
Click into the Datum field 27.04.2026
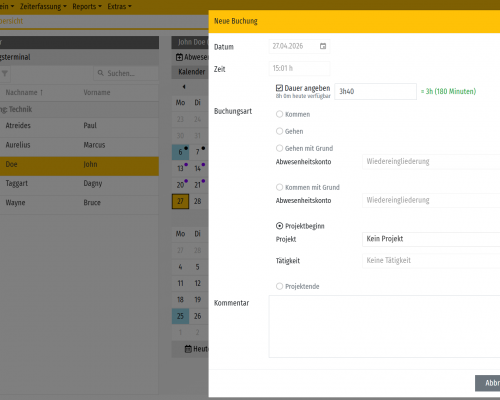click(x=299, y=46)
